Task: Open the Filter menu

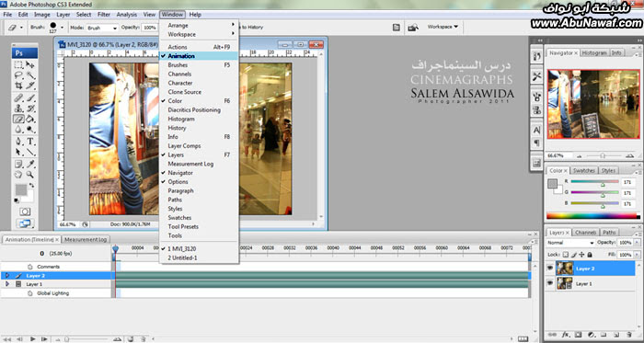Action: pyautogui.click(x=104, y=15)
